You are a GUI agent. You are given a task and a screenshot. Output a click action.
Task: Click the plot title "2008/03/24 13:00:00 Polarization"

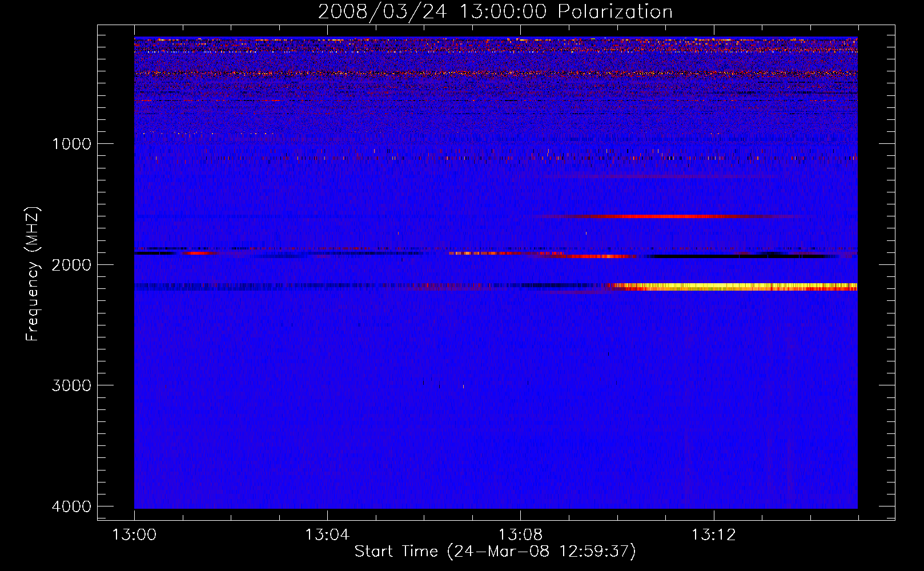click(495, 11)
